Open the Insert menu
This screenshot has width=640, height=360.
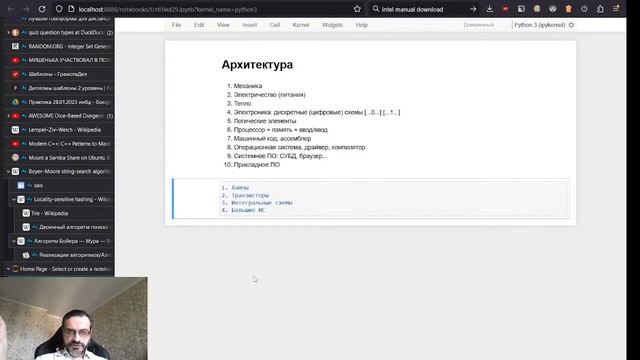249,25
